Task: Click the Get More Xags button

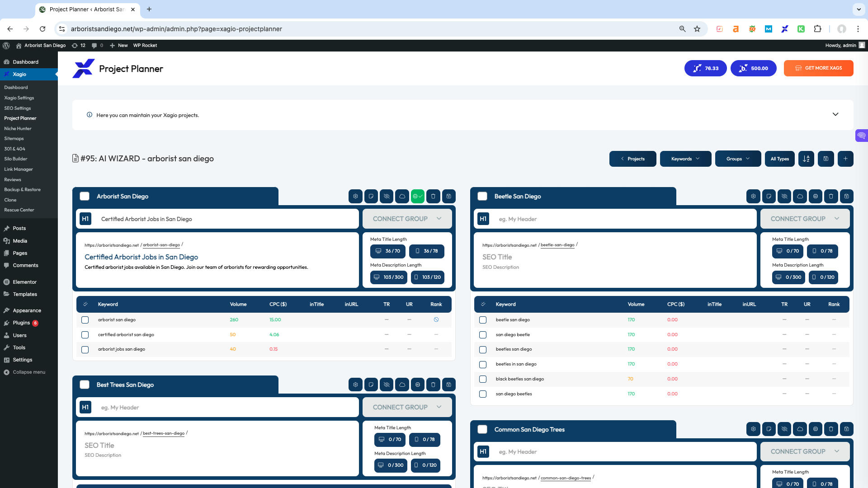Action: [818, 68]
